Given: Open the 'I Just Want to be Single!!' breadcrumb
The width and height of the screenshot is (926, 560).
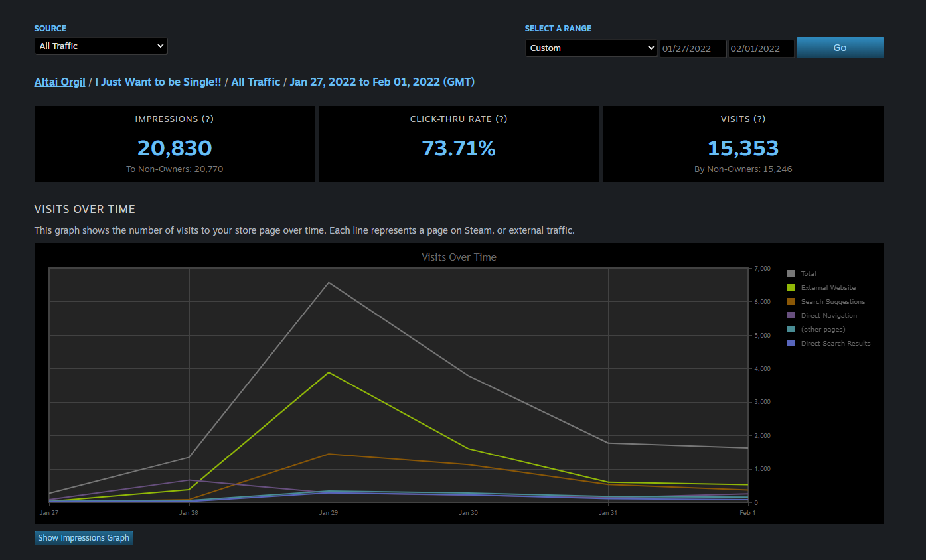Looking at the screenshot, I should 158,82.
